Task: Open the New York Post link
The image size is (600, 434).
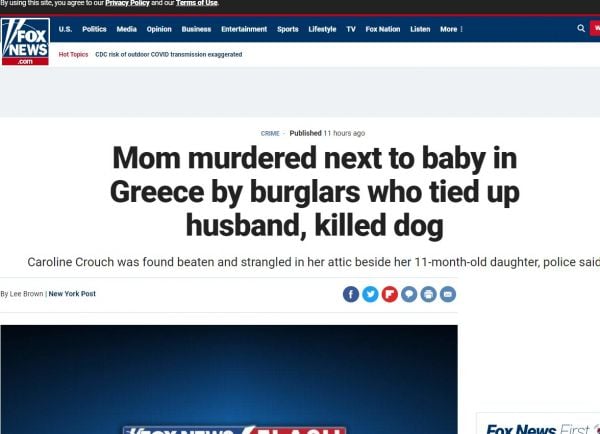Action: click(72, 294)
